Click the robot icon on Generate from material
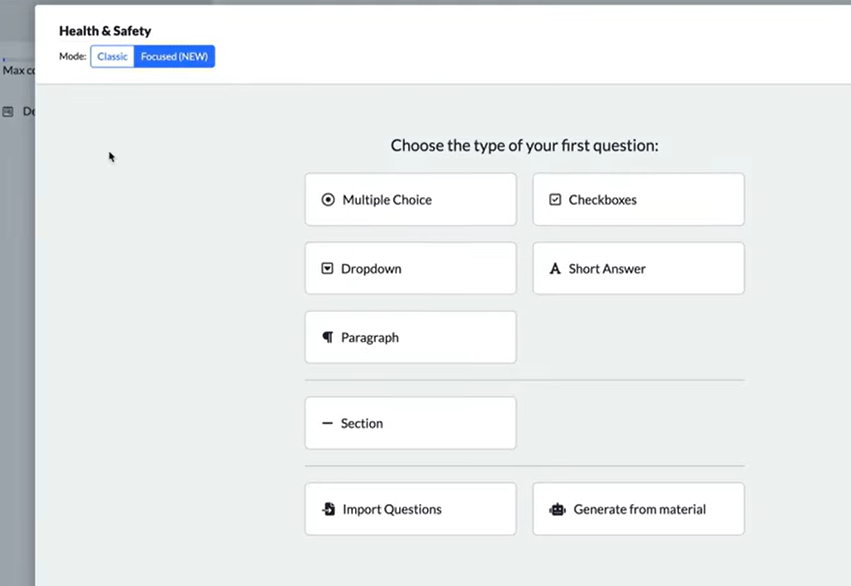 (x=556, y=509)
